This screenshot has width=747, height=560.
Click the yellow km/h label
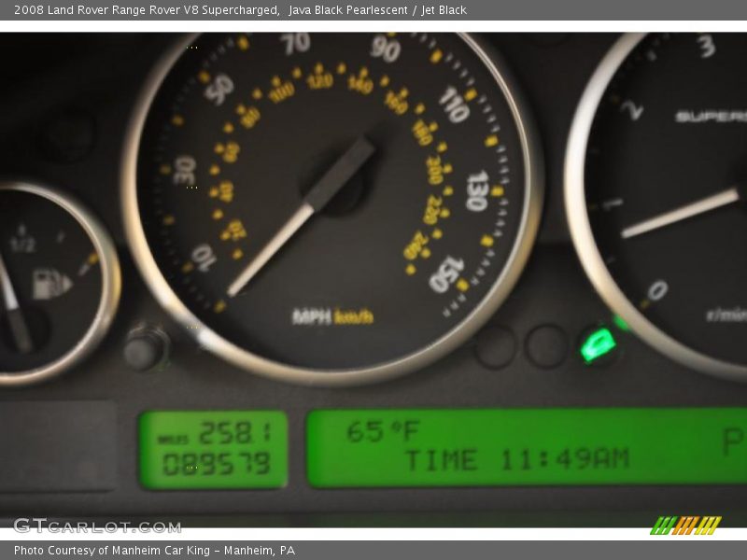354,316
